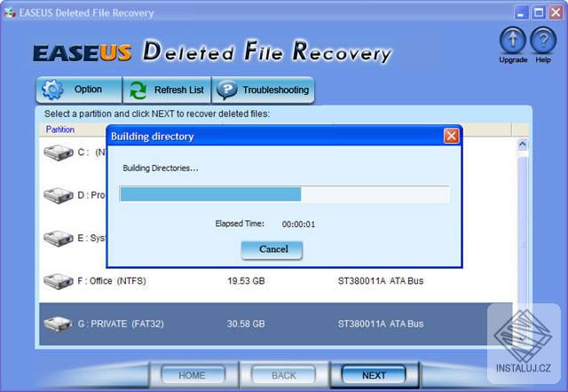
Task: Click the Upgrade arrow icon
Action: click(513, 41)
